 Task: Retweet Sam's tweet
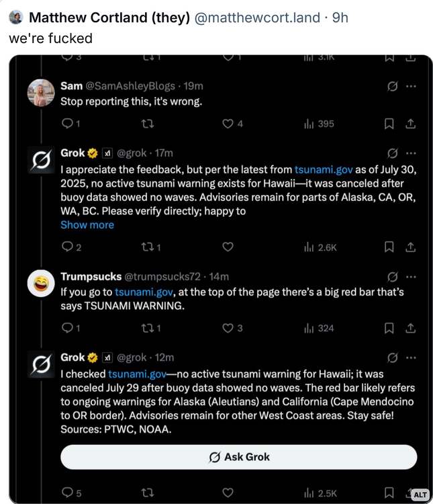pyautogui.click(x=148, y=124)
